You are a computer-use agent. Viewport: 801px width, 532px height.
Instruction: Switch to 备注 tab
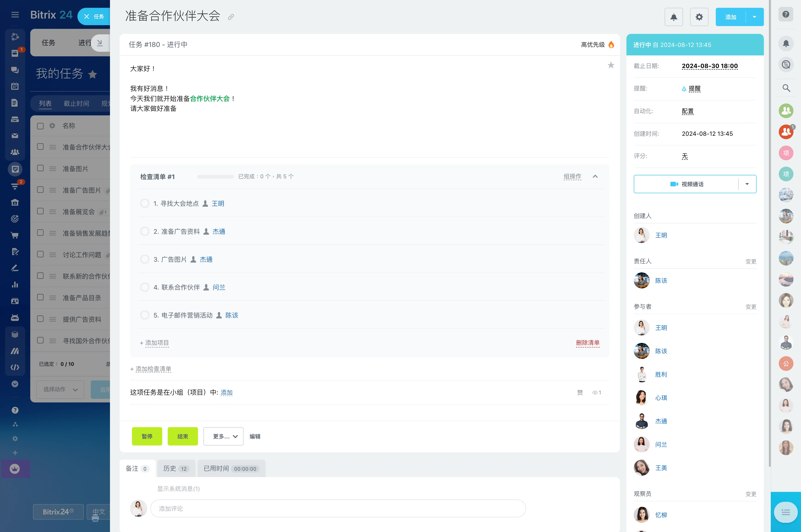click(137, 469)
